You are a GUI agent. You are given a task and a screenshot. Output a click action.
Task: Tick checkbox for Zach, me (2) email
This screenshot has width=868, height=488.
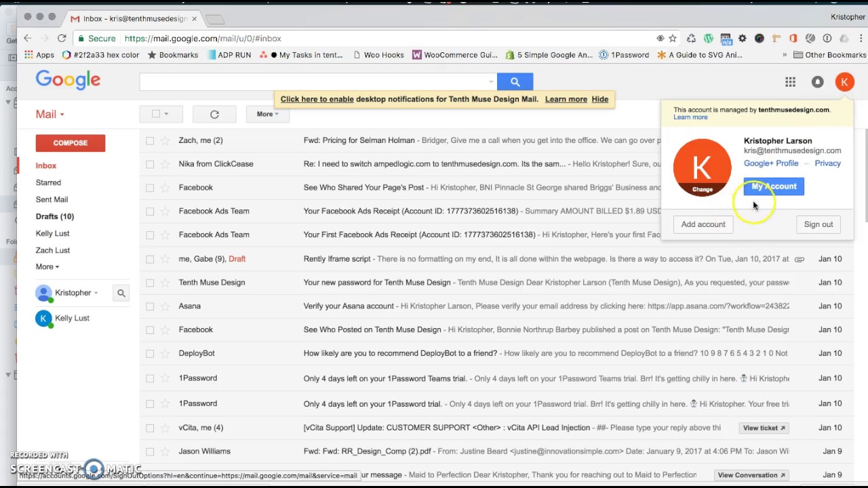click(150, 140)
